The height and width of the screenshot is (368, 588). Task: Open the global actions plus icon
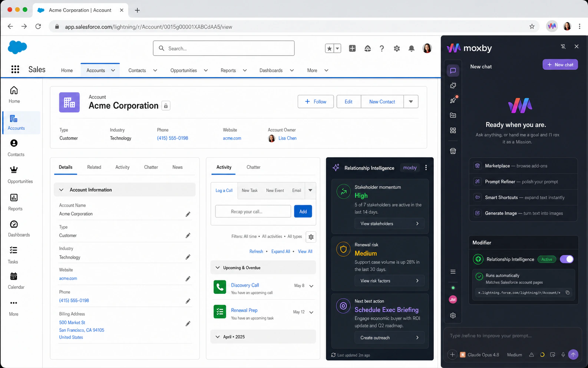point(352,49)
